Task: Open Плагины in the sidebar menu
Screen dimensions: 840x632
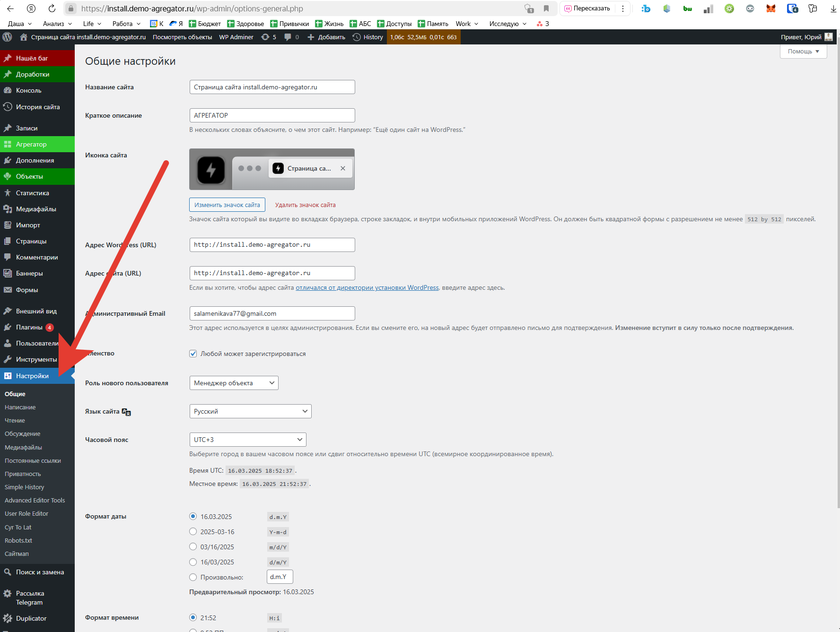Action: click(29, 327)
